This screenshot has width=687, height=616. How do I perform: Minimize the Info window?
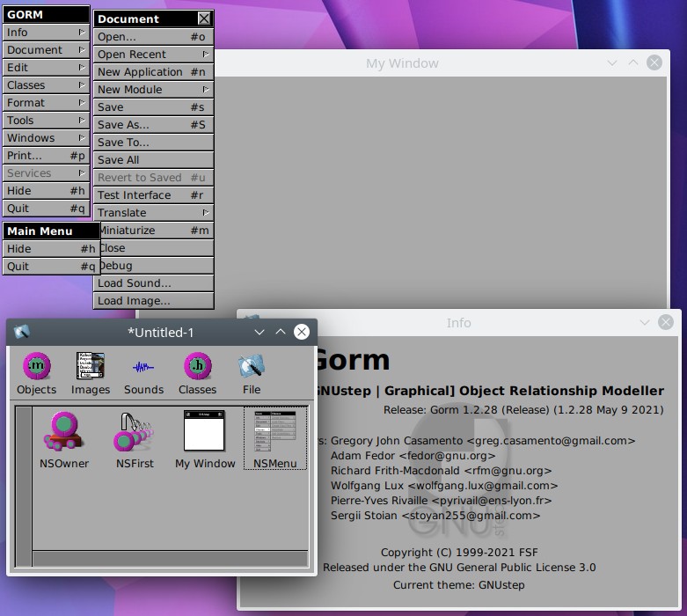click(645, 322)
